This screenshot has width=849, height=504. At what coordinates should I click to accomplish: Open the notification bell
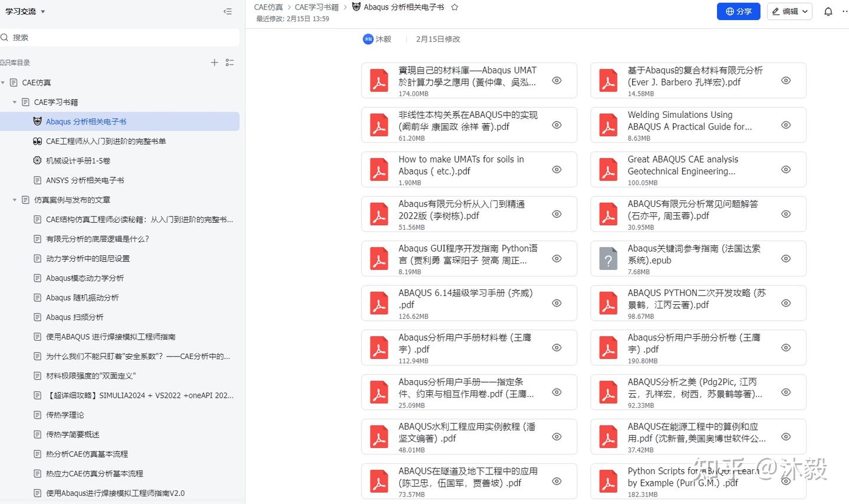pos(828,11)
